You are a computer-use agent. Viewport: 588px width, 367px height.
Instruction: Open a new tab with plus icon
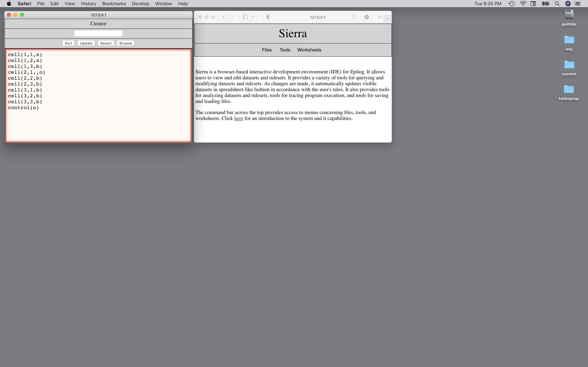(x=388, y=19)
